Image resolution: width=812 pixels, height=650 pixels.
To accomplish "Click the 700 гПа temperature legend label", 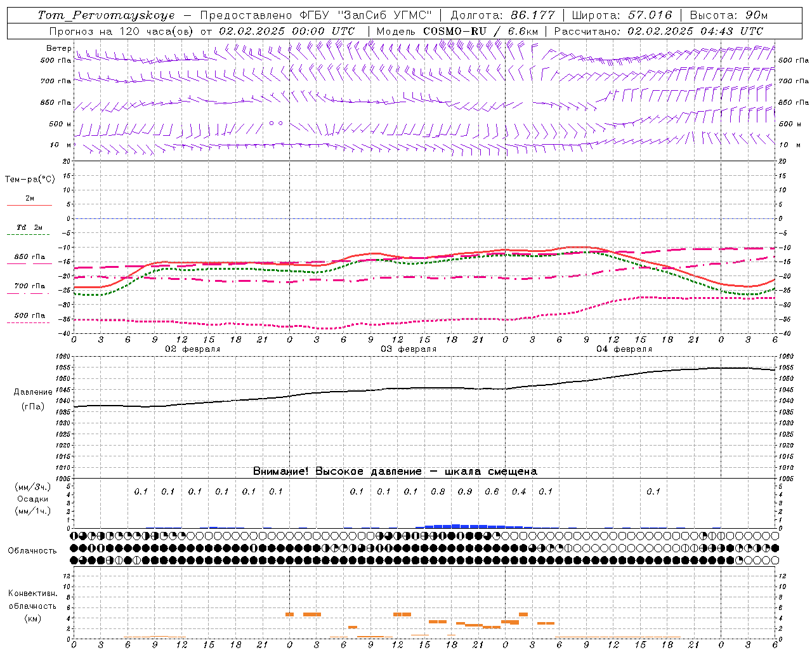I will (x=30, y=286).
